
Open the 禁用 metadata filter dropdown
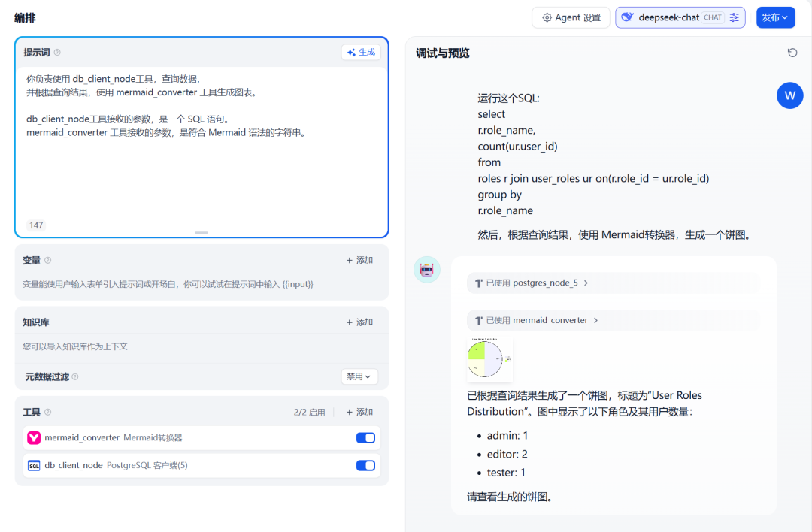[x=359, y=376]
